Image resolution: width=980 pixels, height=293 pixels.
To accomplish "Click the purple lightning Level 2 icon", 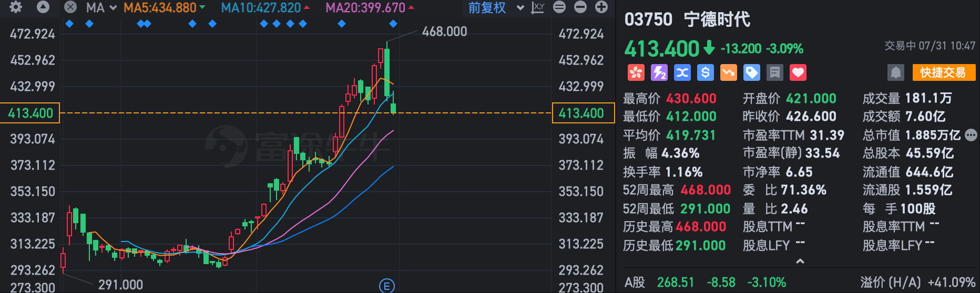I will tap(659, 72).
